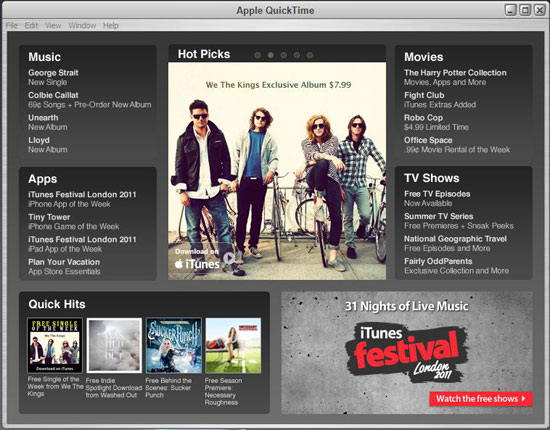Screen dimensions: 550x430
Task: Click the Movies section heading
Action: coord(423,57)
